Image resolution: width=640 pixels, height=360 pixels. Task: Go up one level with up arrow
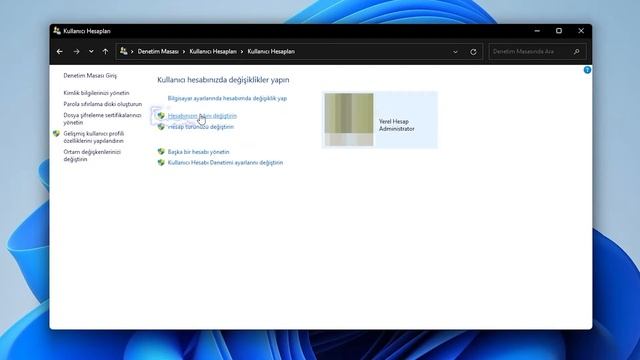(x=106, y=51)
